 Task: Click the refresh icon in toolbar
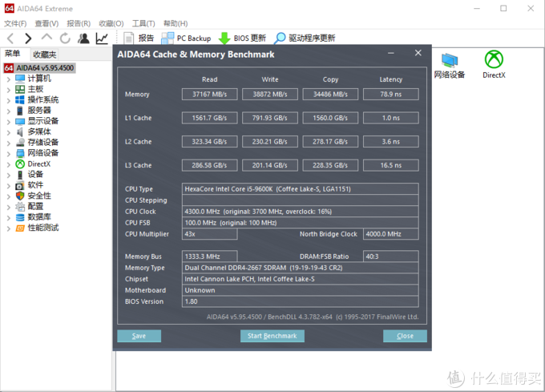coord(66,38)
